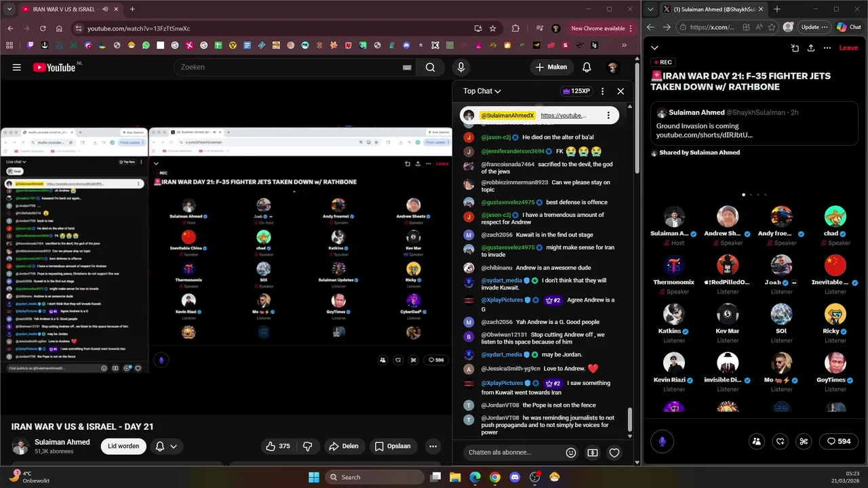Close the live chat panel
Image resolution: width=868 pixels, height=488 pixels.
(620, 91)
